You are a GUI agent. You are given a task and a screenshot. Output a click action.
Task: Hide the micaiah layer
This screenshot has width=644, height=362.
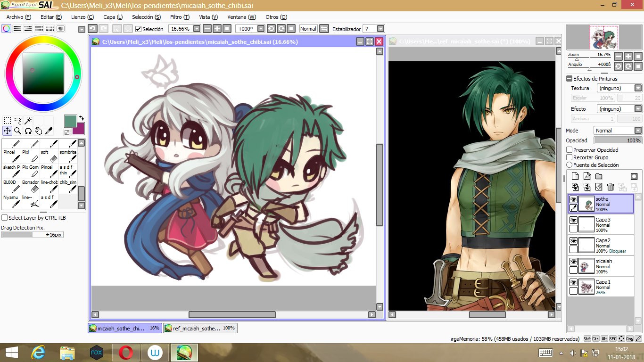pyautogui.click(x=573, y=262)
